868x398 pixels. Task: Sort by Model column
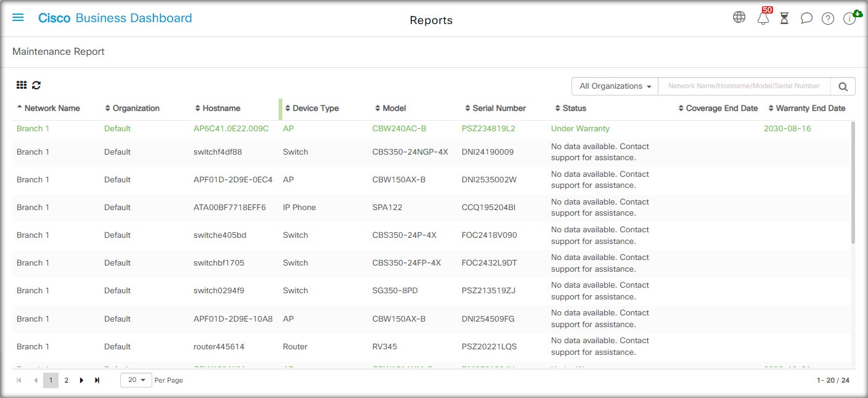click(390, 108)
